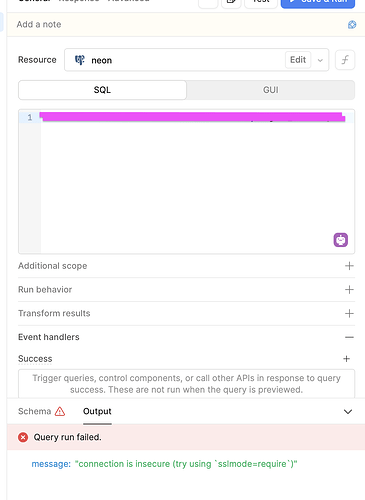365x500 pixels.
Task: Click the connection is insecure message value
Action: (x=186, y=464)
